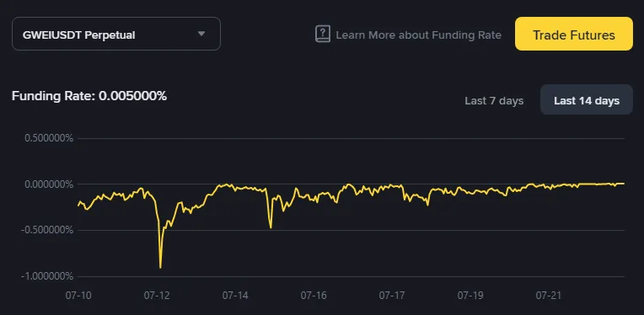
Task: Click the 07-19 date axis label
Action: 470,296
